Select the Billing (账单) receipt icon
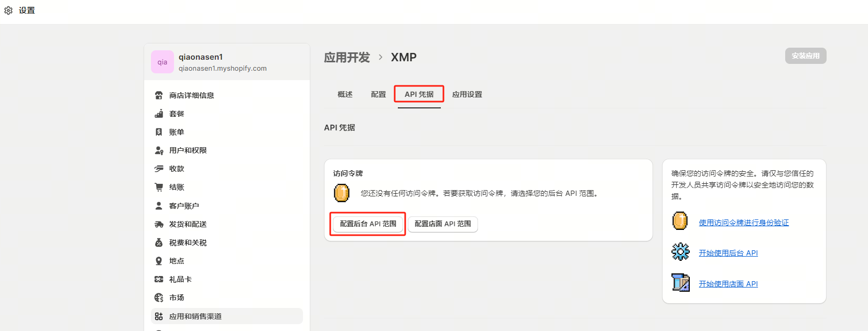 (159, 132)
